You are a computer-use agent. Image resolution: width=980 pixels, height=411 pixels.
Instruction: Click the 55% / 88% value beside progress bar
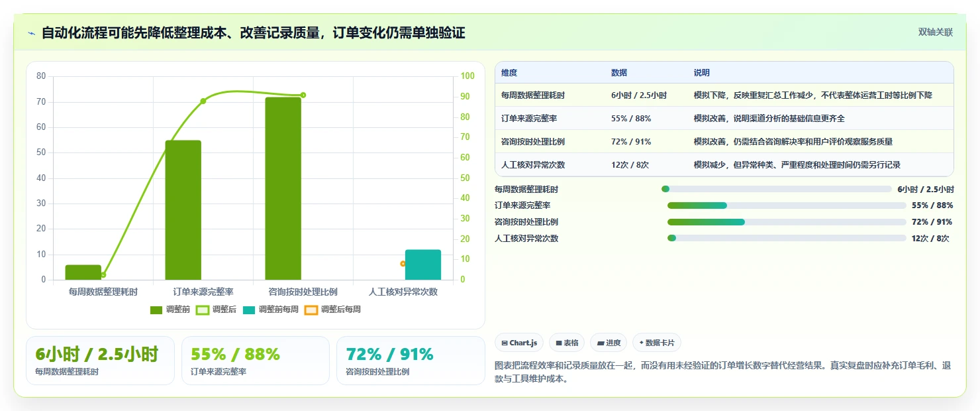932,206
